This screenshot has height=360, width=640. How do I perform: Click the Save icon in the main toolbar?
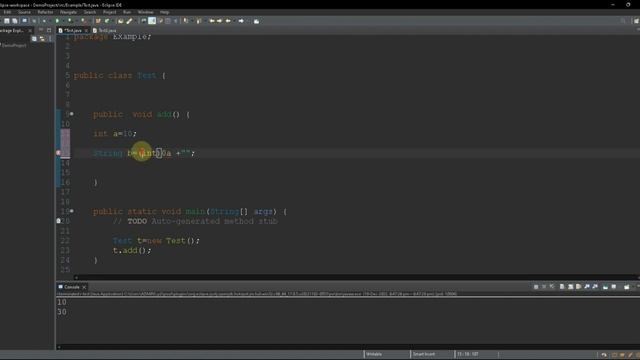7,21
